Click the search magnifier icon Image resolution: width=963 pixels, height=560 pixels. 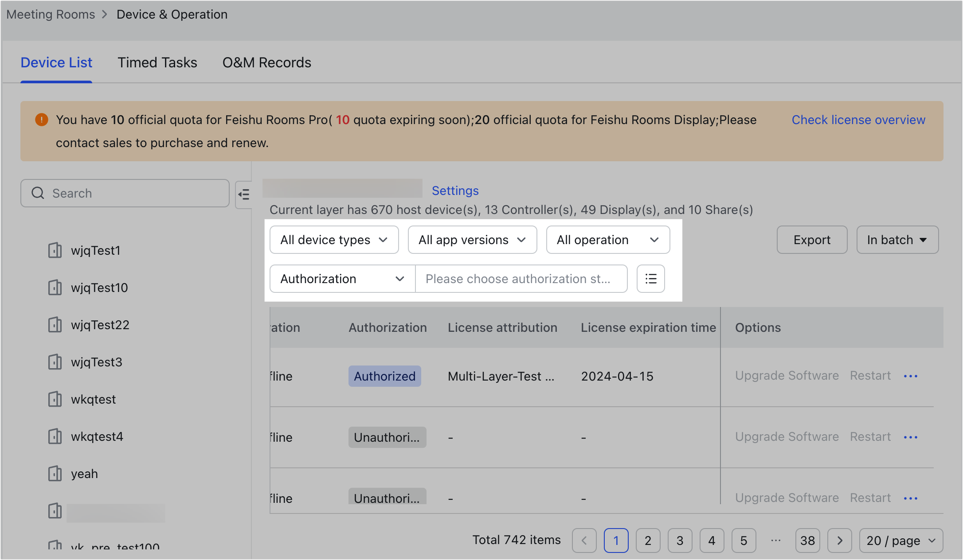37,193
